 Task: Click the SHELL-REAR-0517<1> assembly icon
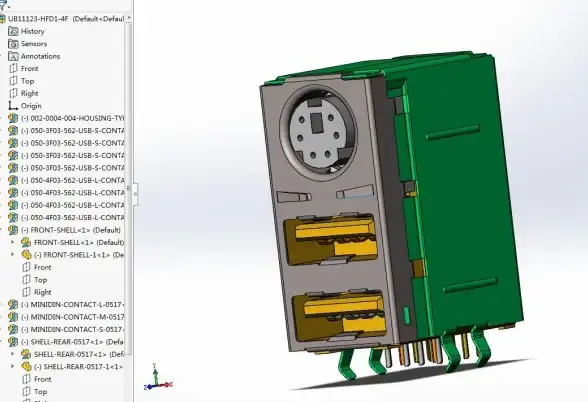(x=13, y=342)
